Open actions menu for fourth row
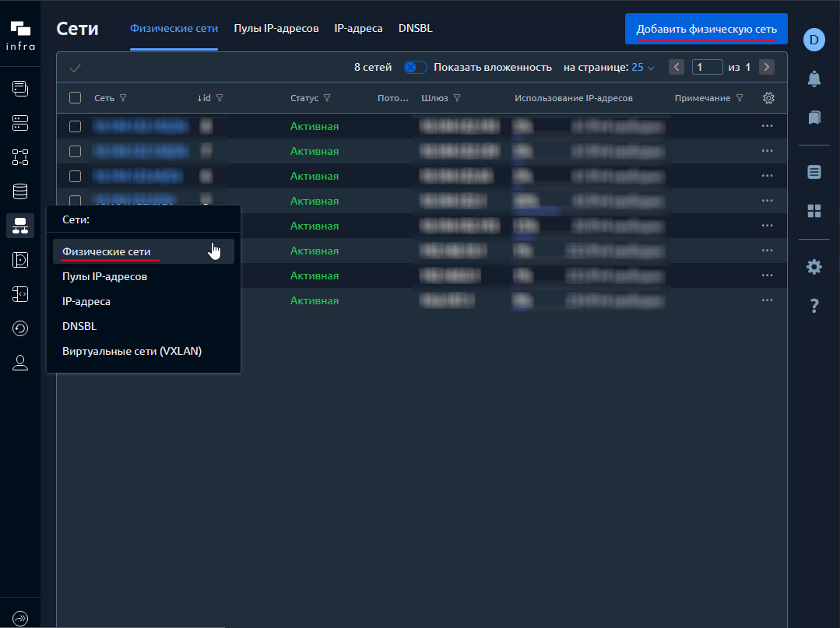The width and height of the screenshot is (840, 628). [767, 201]
